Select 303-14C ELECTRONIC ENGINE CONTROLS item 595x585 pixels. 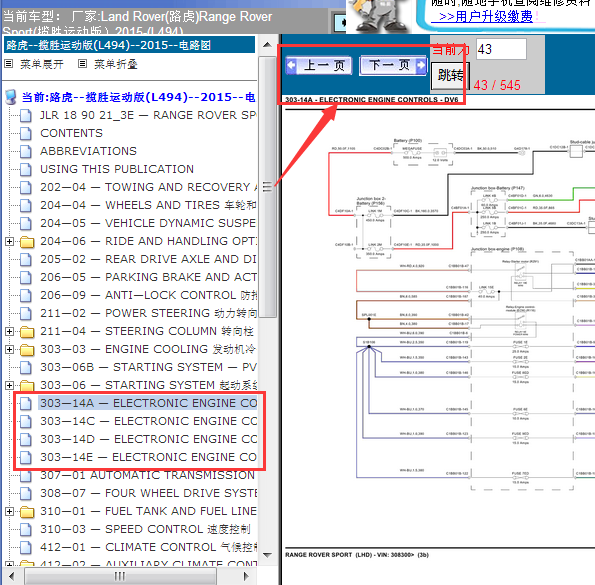point(148,421)
